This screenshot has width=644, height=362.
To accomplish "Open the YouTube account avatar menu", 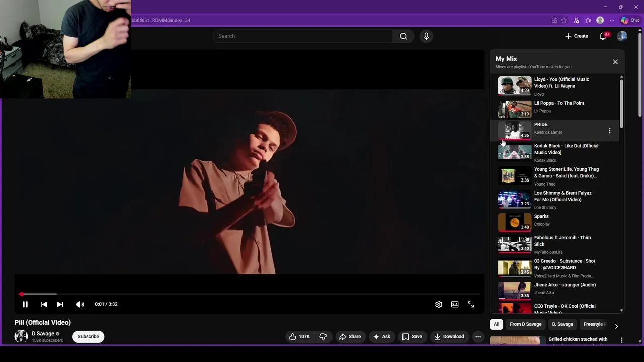I will pos(622,36).
